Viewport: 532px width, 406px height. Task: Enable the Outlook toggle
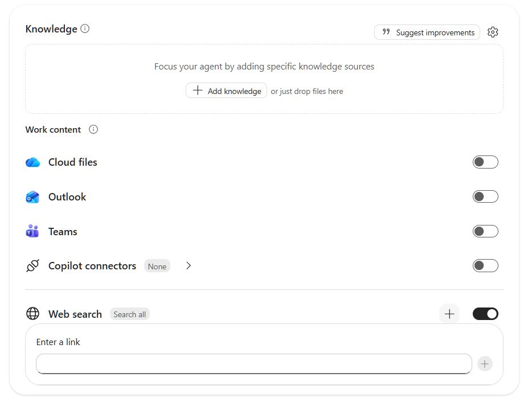pyautogui.click(x=485, y=196)
